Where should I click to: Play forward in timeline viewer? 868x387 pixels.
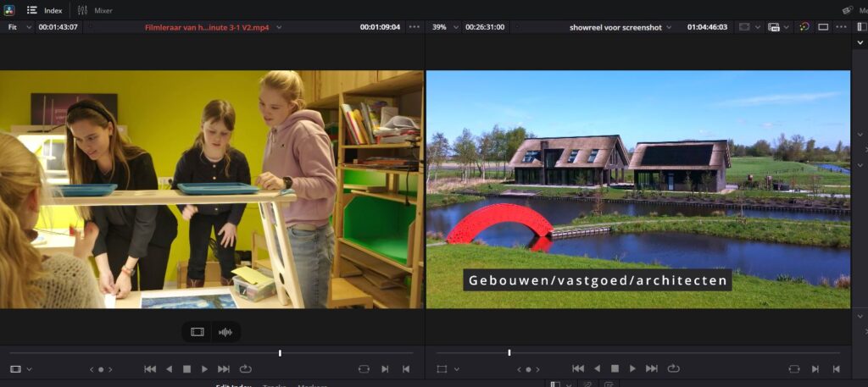coord(632,368)
